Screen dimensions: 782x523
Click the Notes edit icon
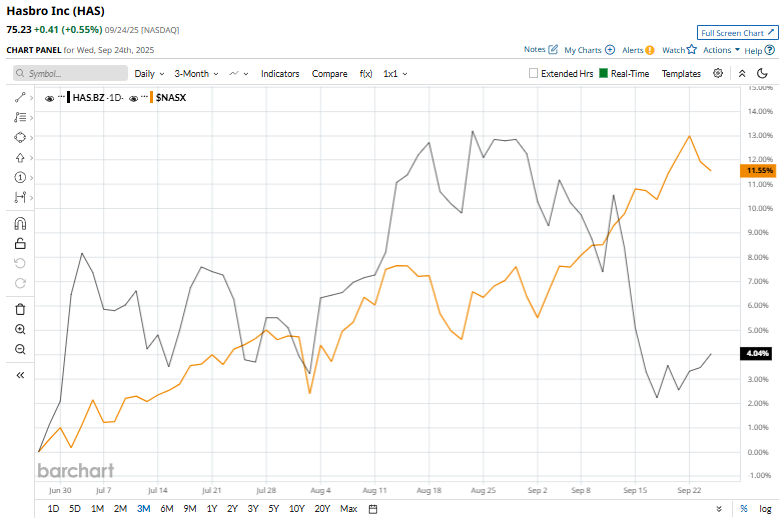[x=553, y=49]
